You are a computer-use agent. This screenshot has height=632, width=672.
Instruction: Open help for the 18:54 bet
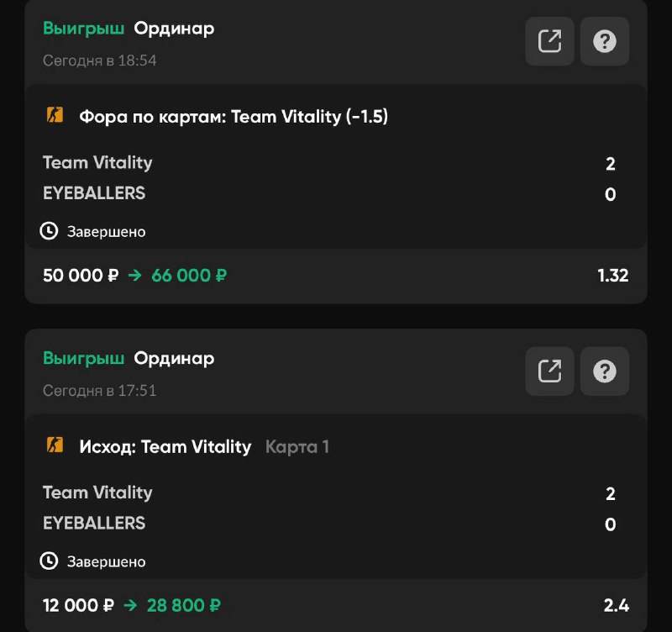[x=605, y=41]
